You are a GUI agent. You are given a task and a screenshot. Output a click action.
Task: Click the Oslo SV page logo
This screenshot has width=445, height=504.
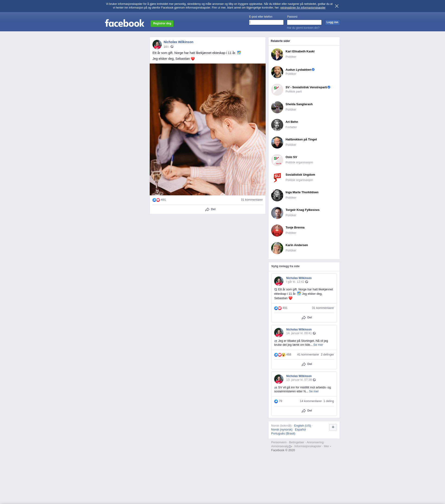coord(277,160)
